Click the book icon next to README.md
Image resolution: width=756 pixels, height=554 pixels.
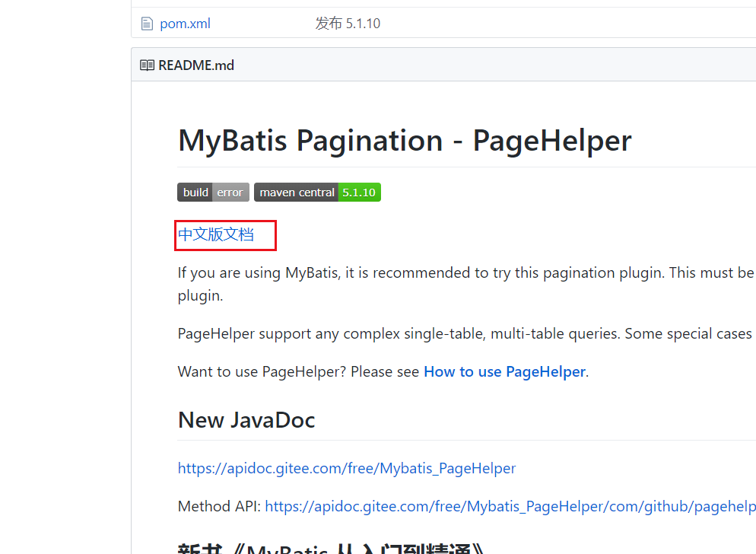pos(147,65)
